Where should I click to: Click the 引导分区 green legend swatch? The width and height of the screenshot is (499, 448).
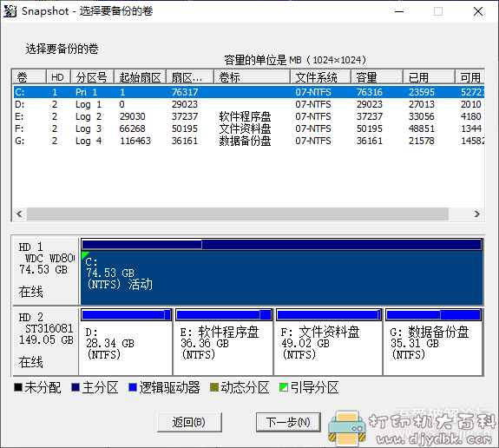pos(284,387)
